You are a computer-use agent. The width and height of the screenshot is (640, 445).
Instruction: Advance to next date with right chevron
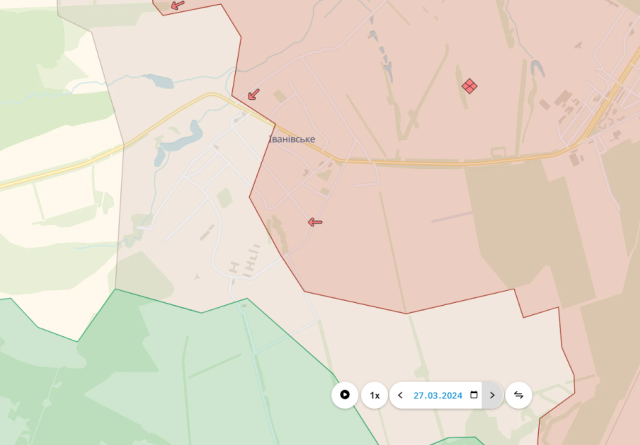[x=492, y=395]
